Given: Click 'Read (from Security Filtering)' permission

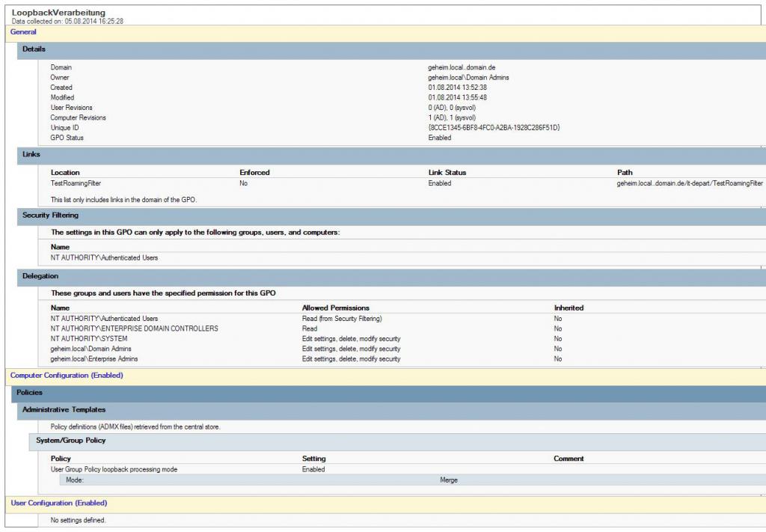Looking at the screenshot, I should [x=342, y=319].
